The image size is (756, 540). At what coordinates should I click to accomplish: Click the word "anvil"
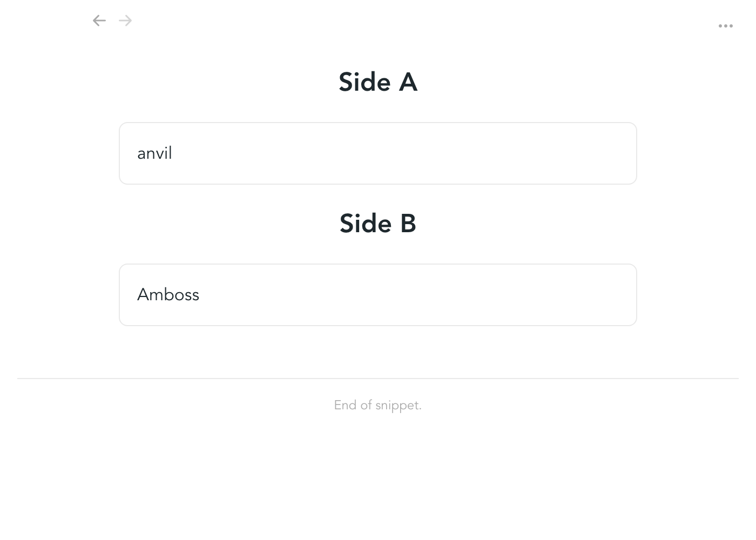coord(154,153)
